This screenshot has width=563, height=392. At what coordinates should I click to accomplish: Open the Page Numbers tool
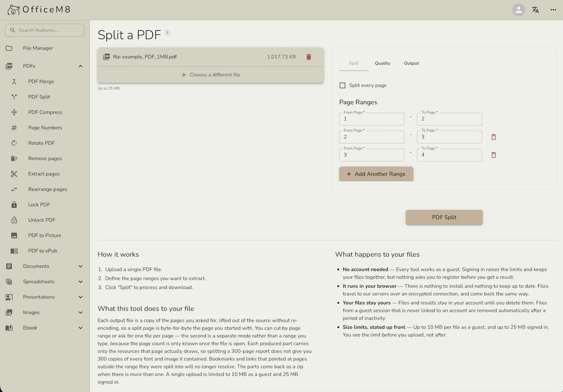coord(45,128)
